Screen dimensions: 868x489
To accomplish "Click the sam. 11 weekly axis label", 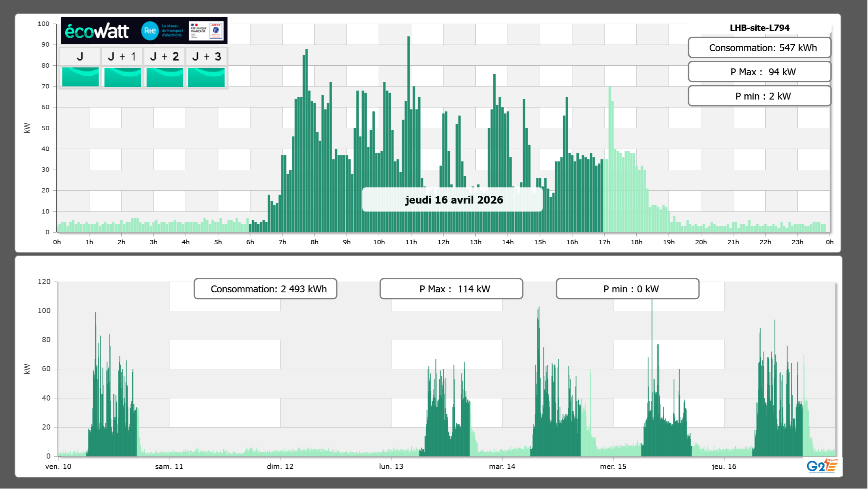I will (169, 467).
